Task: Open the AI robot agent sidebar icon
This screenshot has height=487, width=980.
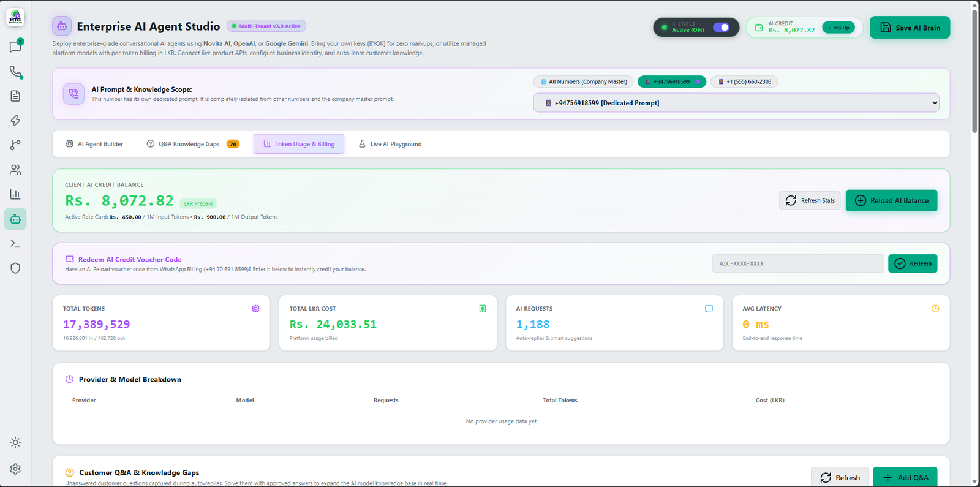Action: click(15, 219)
